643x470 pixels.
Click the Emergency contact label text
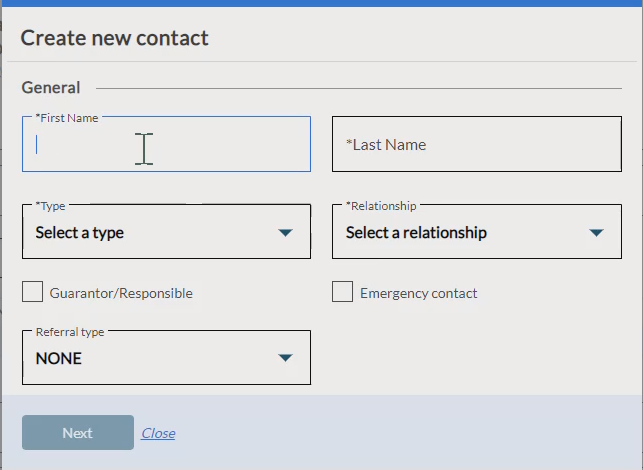tap(418, 294)
